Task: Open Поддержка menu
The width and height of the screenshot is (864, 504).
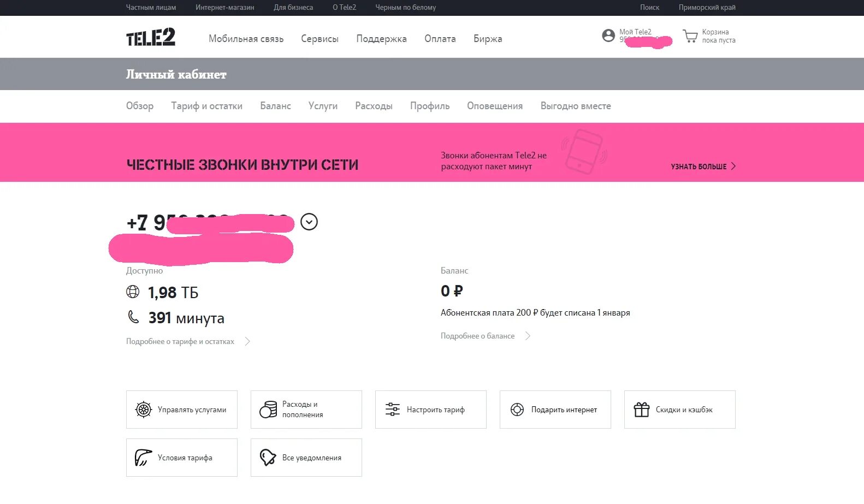Action: (382, 39)
